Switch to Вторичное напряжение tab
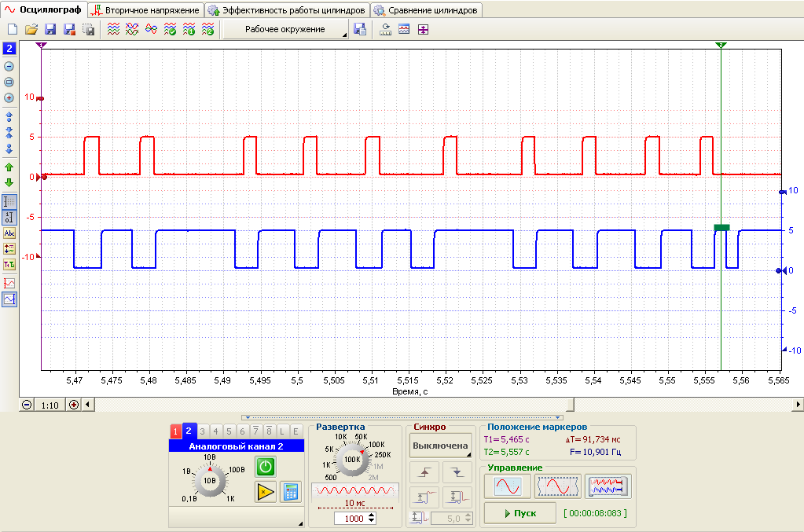804x532 pixels. (146, 10)
